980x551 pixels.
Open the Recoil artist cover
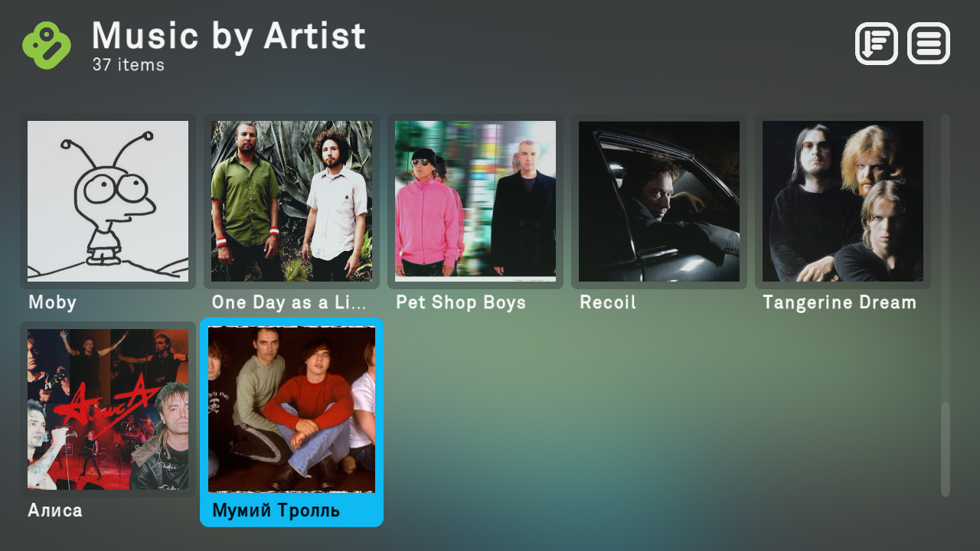click(659, 201)
